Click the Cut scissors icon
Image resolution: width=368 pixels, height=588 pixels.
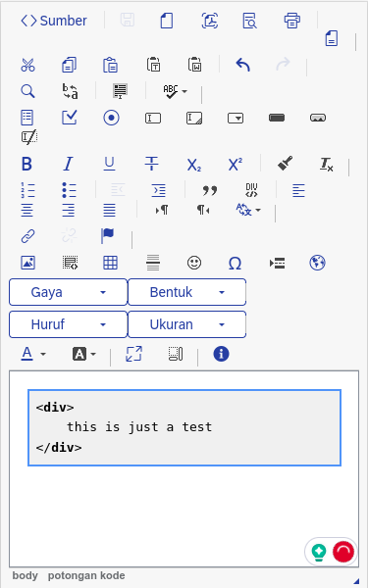(x=27, y=65)
